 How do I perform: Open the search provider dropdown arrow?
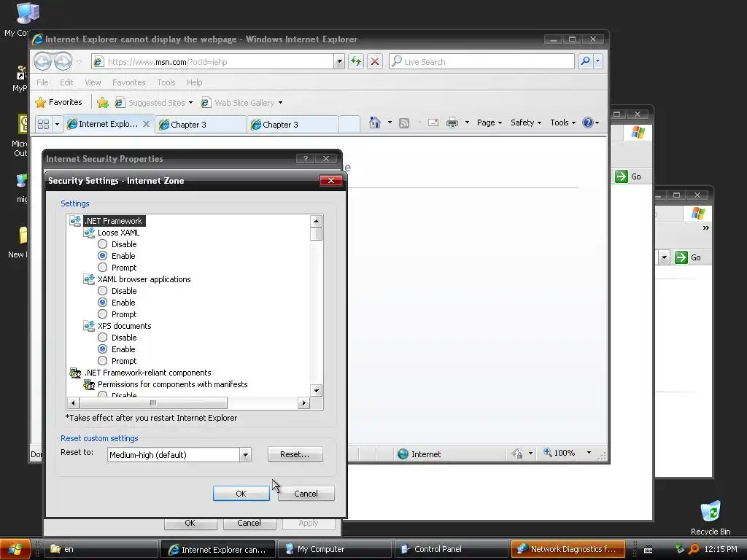click(x=598, y=61)
